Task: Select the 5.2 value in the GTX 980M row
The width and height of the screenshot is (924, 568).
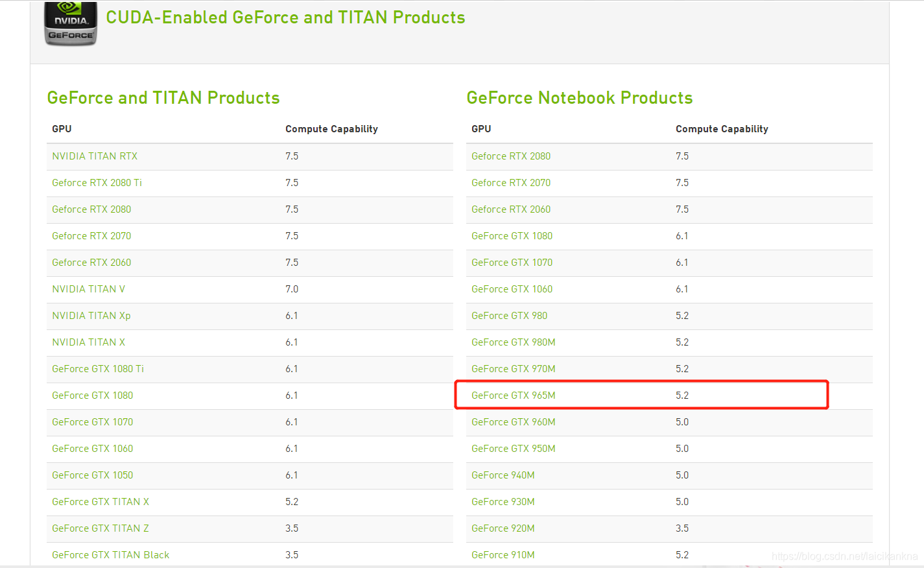Action: 682,342
